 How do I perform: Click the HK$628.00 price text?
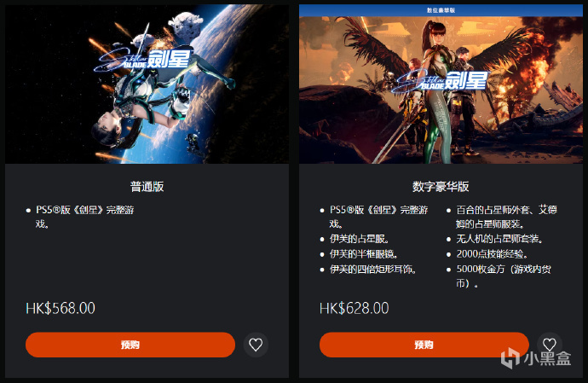coord(354,308)
